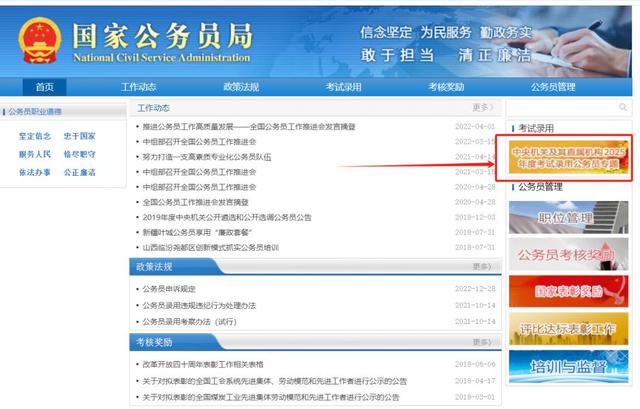Open 全国煤炭工业先进集体 announcement
The width and height of the screenshot is (640, 409).
[271, 397]
